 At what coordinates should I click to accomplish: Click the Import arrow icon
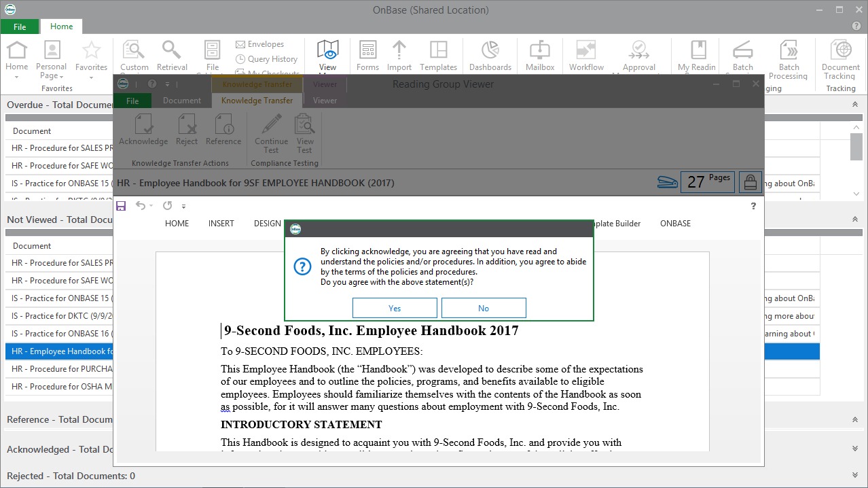pos(399,55)
